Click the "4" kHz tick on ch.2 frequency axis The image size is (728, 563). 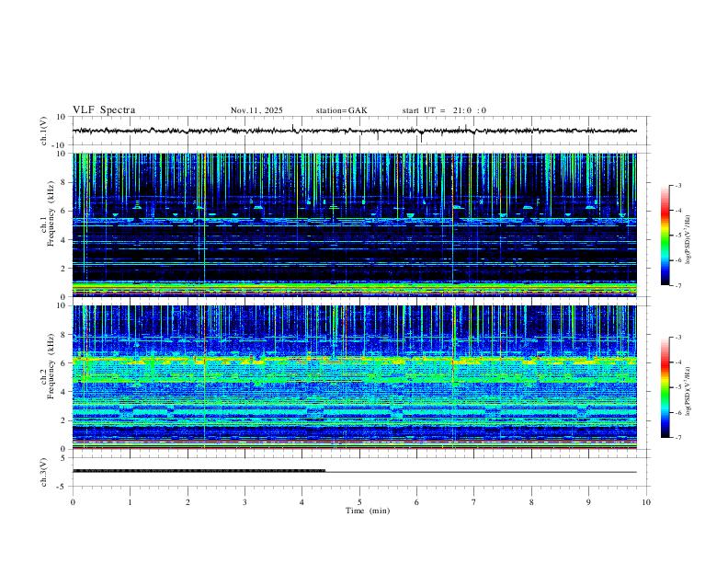63,392
